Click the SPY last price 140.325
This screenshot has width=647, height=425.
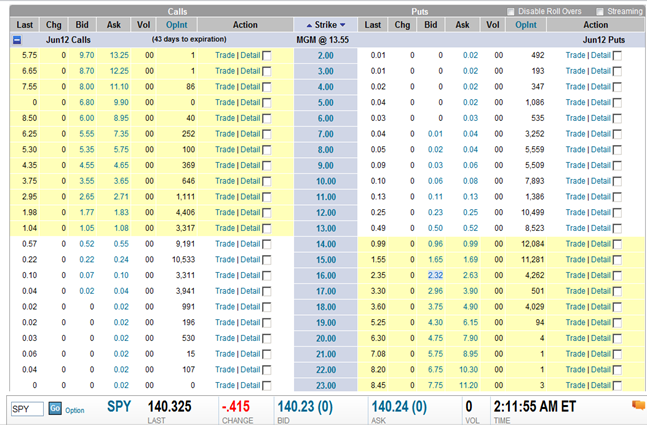[170, 407]
